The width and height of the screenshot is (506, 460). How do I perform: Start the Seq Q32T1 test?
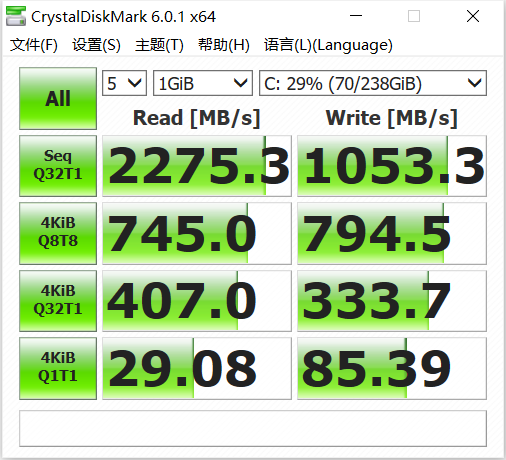click(58, 166)
